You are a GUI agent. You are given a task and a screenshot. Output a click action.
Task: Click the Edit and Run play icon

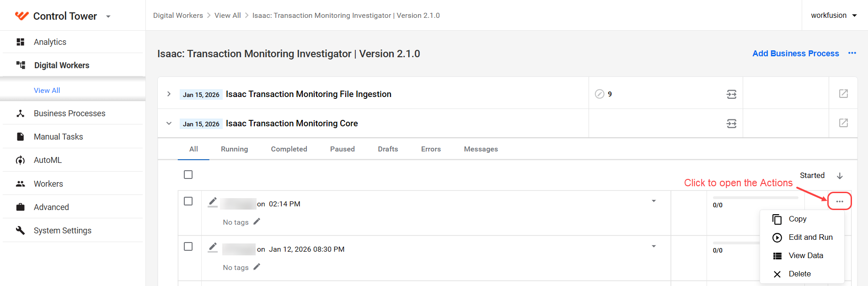coord(777,237)
